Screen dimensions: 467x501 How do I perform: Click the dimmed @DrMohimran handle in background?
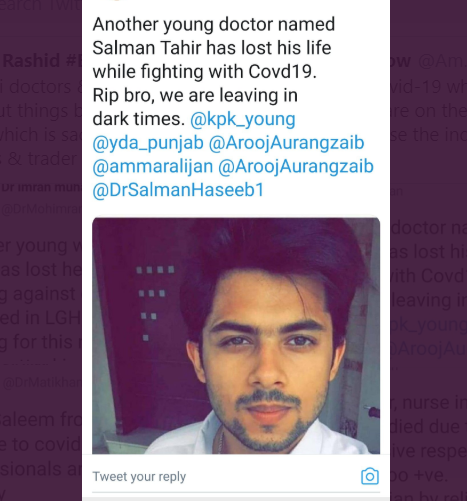(41, 210)
